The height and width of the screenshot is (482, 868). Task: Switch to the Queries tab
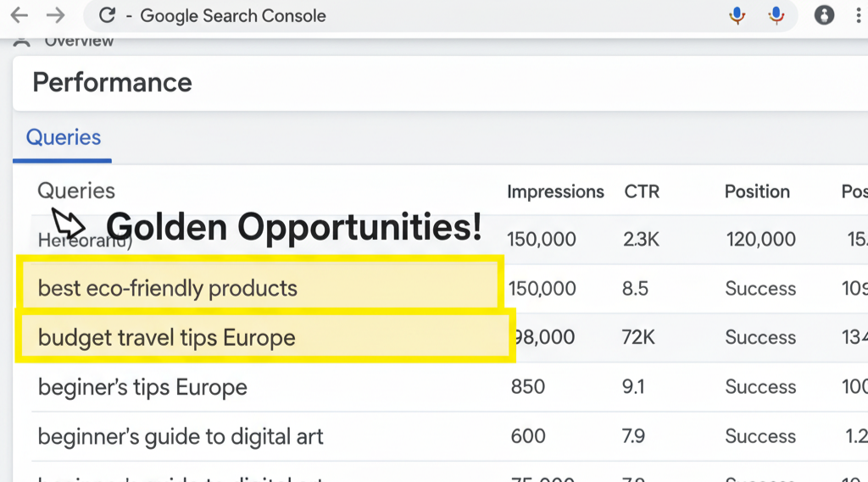click(x=64, y=137)
